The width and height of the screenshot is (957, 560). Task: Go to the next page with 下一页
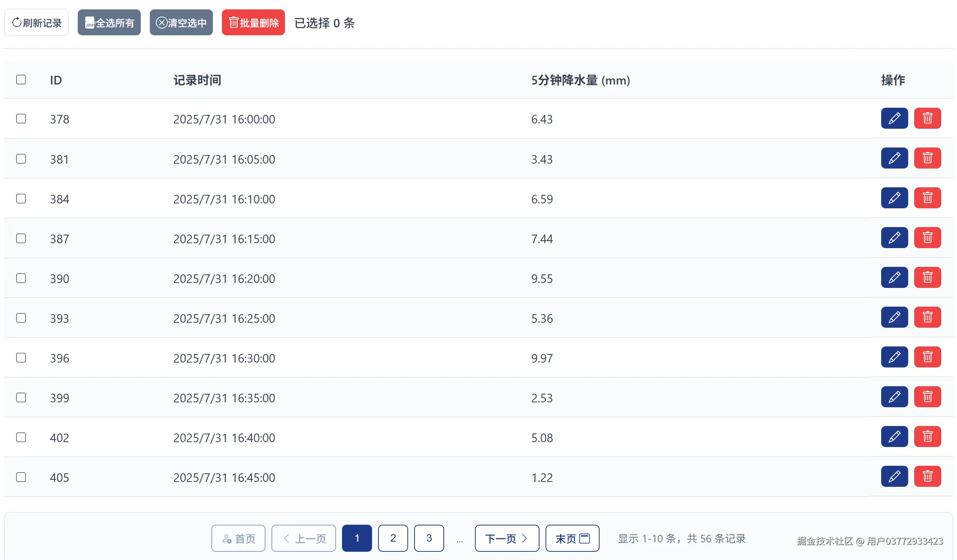[506, 538]
